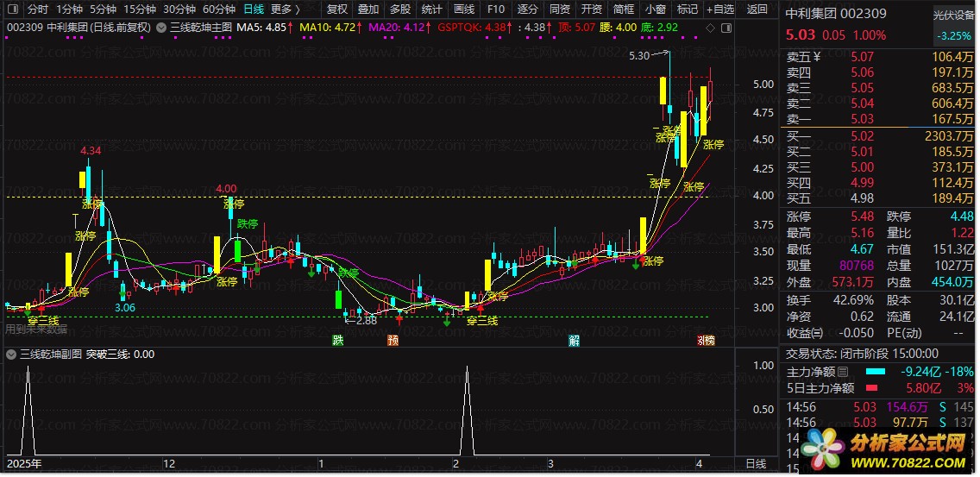The height and width of the screenshot is (477, 980).
Task: Select the 日线 daily tab
Action: [x=253, y=9]
